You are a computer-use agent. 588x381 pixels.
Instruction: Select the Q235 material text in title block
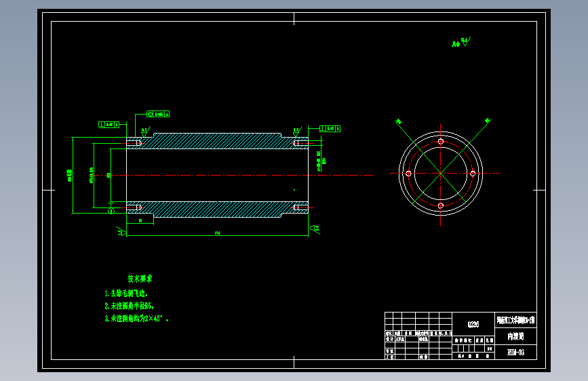pos(473,324)
